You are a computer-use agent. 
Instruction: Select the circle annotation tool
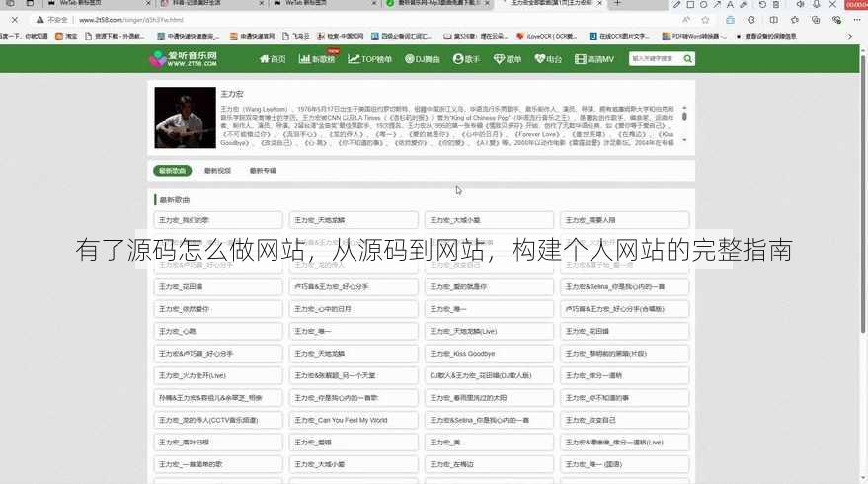[x=704, y=4]
